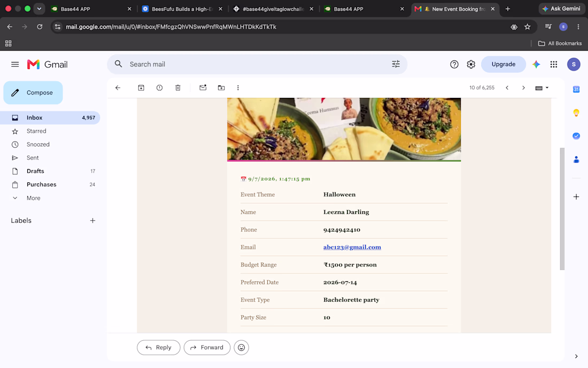Click the search magnifier icon
Image resolution: width=588 pixels, height=368 pixels.
click(119, 64)
